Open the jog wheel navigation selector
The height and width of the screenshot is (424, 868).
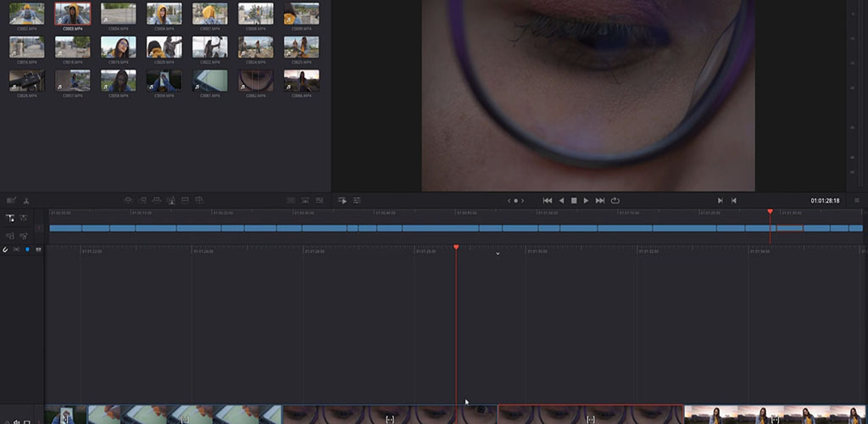click(515, 200)
